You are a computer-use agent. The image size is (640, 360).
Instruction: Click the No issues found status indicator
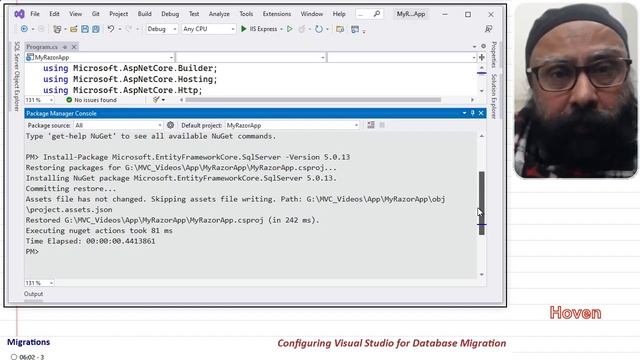click(91, 100)
